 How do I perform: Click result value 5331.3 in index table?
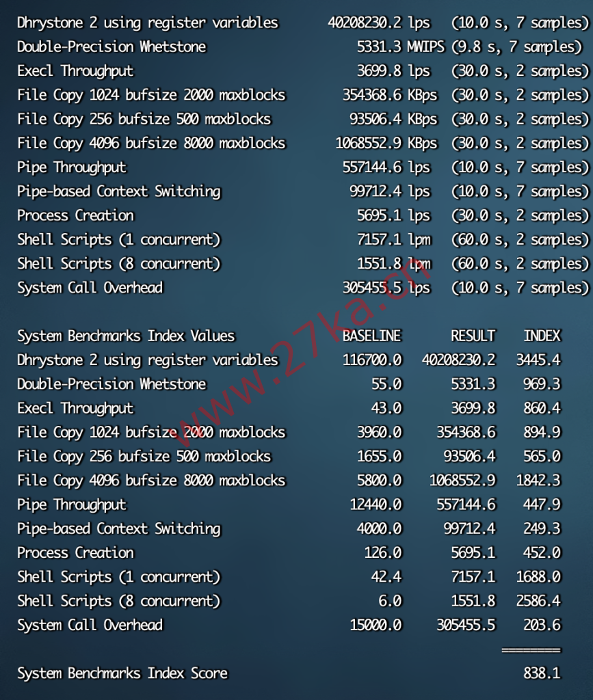click(473, 384)
